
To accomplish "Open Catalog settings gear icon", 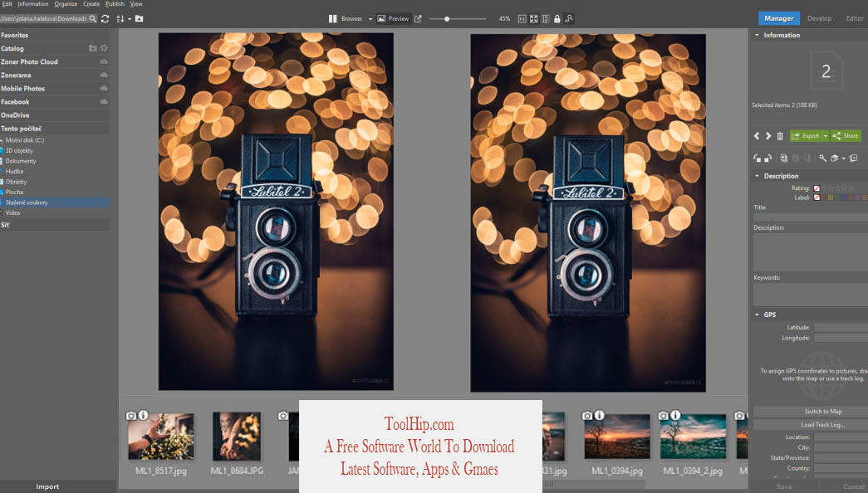I will pyautogui.click(x=104, y=48).
